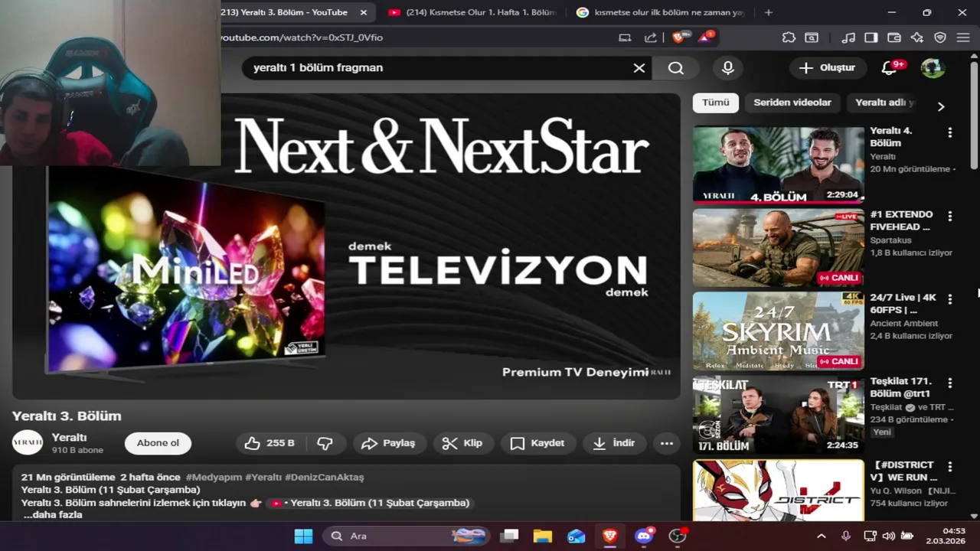The width and height of the screenshot is (980, 551).
Task: Open the Yeraltı channel avatar
Action: pyautogui.click(x=28, y=442)
